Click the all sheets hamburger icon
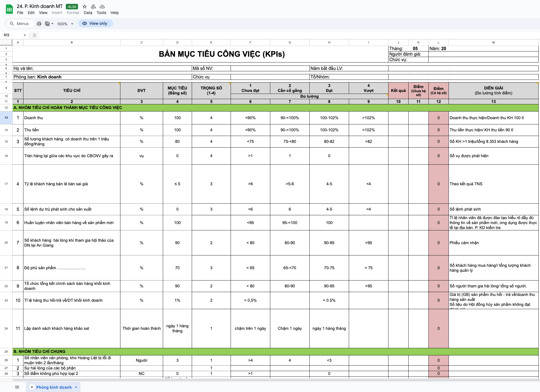 17,387
